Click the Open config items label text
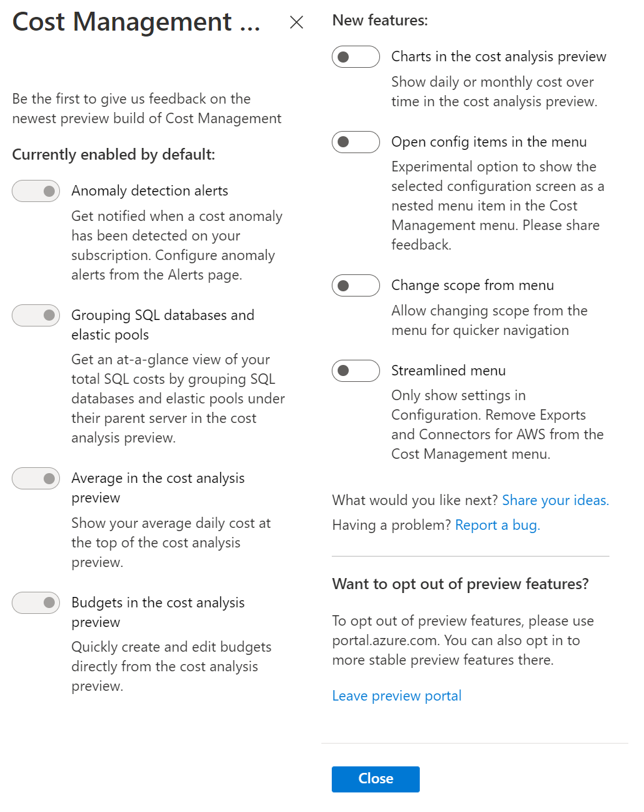 pos(489,142)
